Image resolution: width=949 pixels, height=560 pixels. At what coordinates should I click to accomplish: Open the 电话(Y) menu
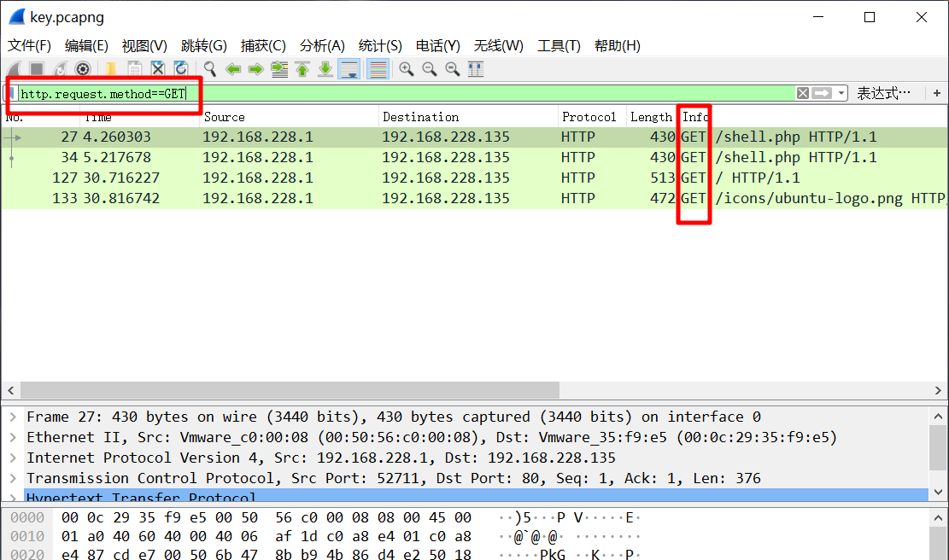[437, 46]
